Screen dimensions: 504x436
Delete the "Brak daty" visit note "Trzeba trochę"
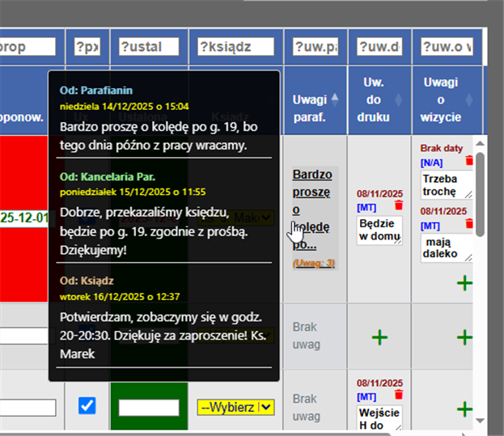point(469,160)
